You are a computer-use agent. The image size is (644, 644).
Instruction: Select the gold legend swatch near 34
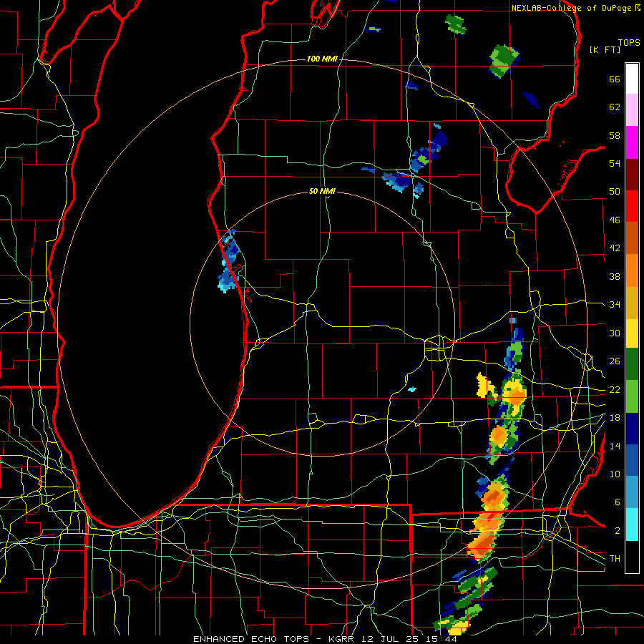pos(632,303)
